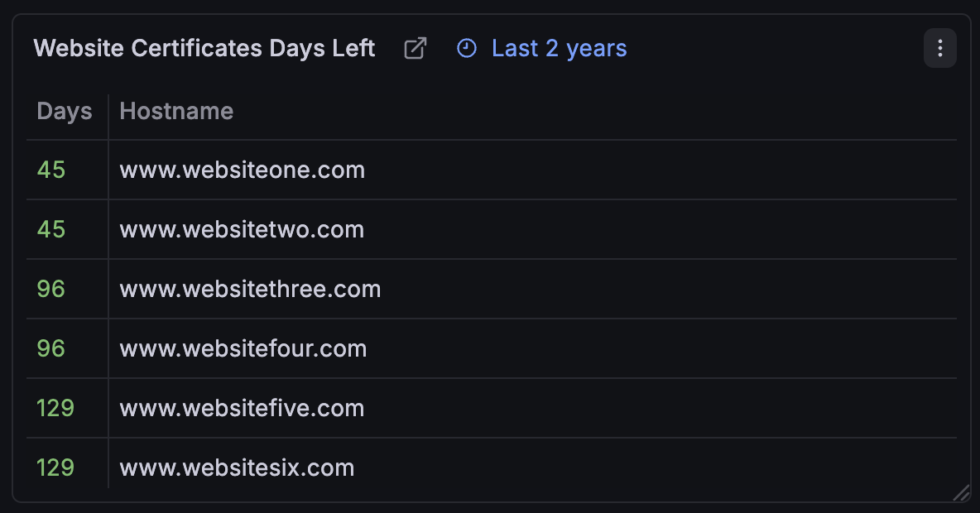Click the Days value 96 for websitethree
Viewport: 980px width, 513px height.
coord(51,289)
